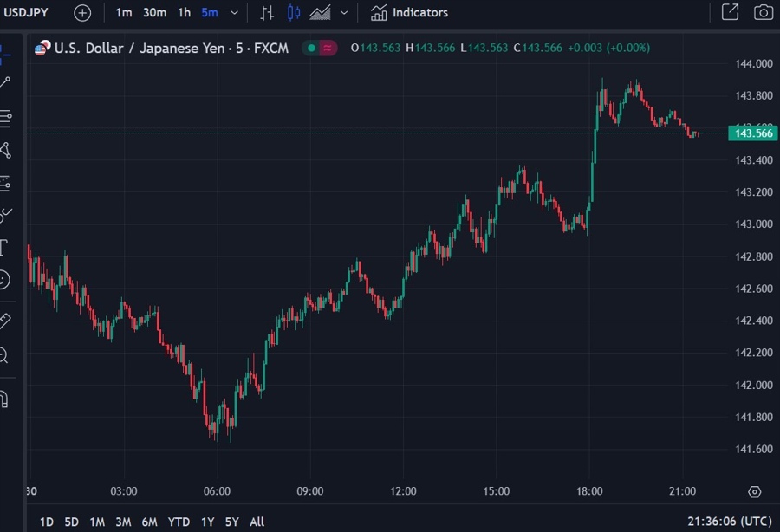Select the zoom in tool

(x=4, y=355)
